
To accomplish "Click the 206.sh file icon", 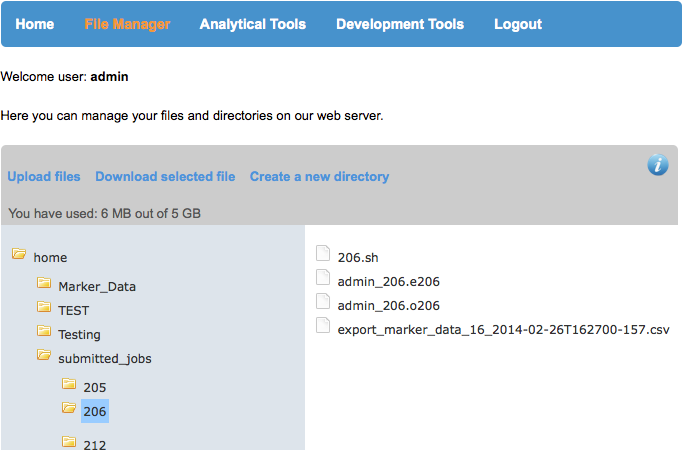I will click(323, 254).
